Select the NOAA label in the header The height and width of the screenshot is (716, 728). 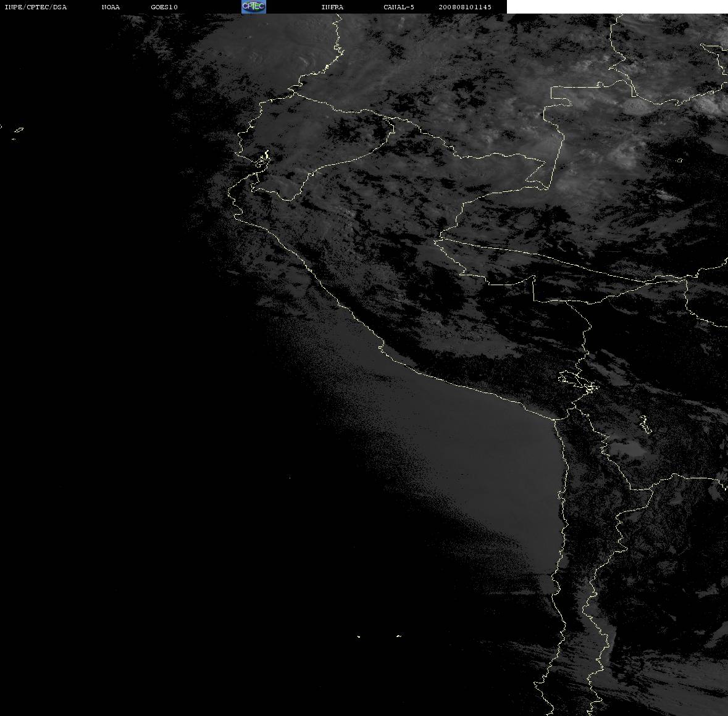(111, 7)
